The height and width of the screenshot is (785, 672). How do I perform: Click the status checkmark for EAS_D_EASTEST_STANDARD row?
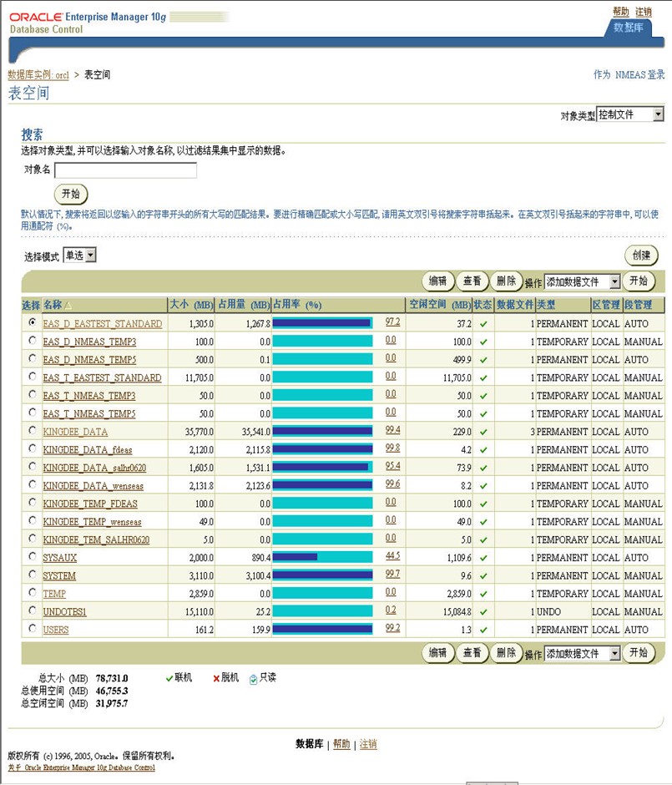pos(483,323)
